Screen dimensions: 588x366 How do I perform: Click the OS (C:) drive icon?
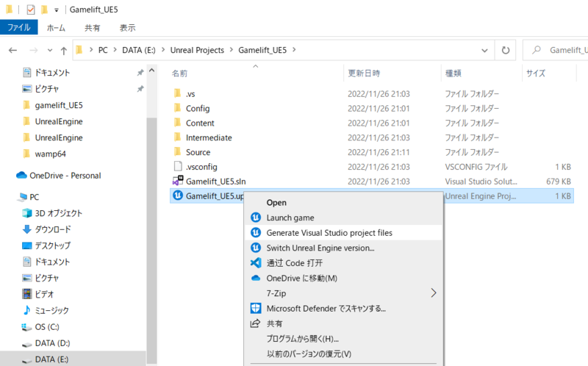pos(26,327)
